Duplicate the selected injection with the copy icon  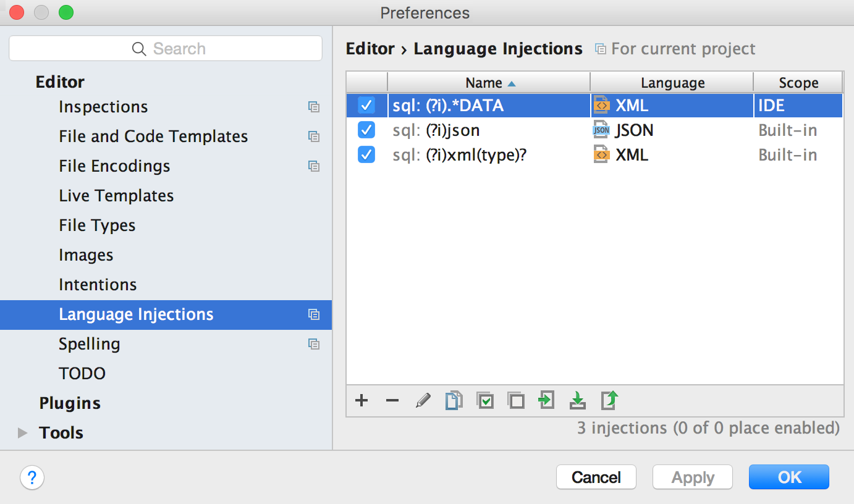point(454,401)
